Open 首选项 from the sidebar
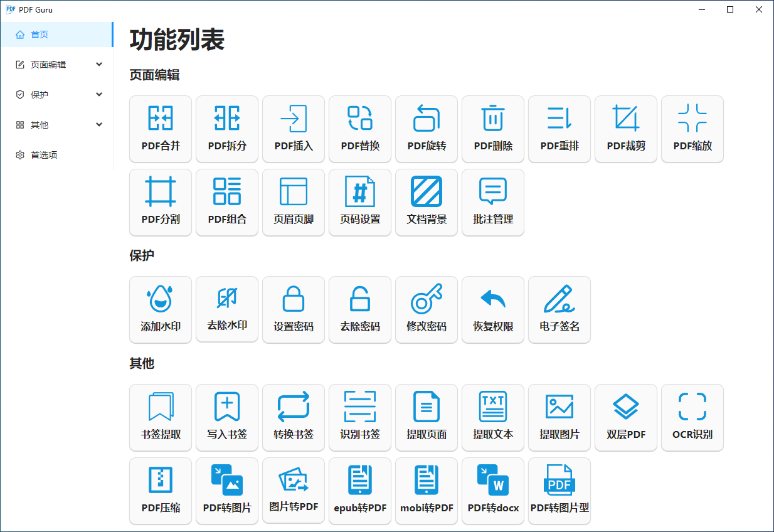The width and height of the screenshot is (774, 532). click(56, 154)
